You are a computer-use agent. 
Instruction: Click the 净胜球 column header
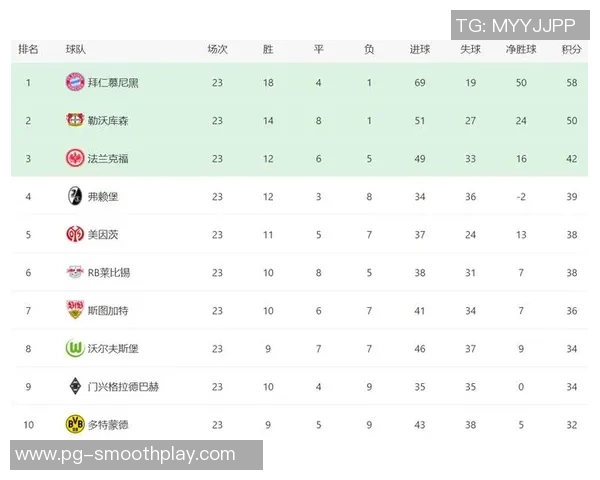coord(521,48)
